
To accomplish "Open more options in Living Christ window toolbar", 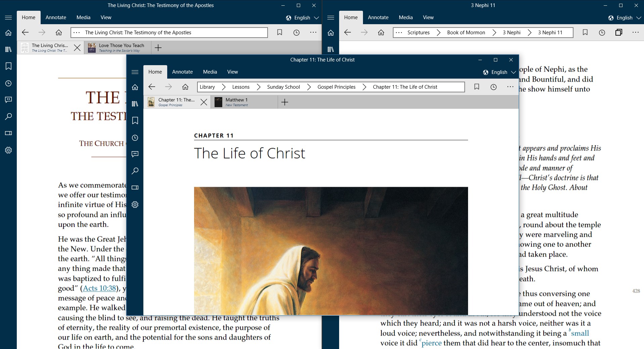I will (313, 32).
